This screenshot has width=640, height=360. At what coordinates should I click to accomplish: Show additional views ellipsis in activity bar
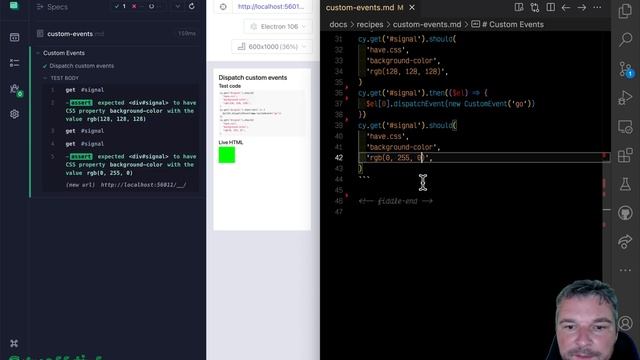(625, 270)
